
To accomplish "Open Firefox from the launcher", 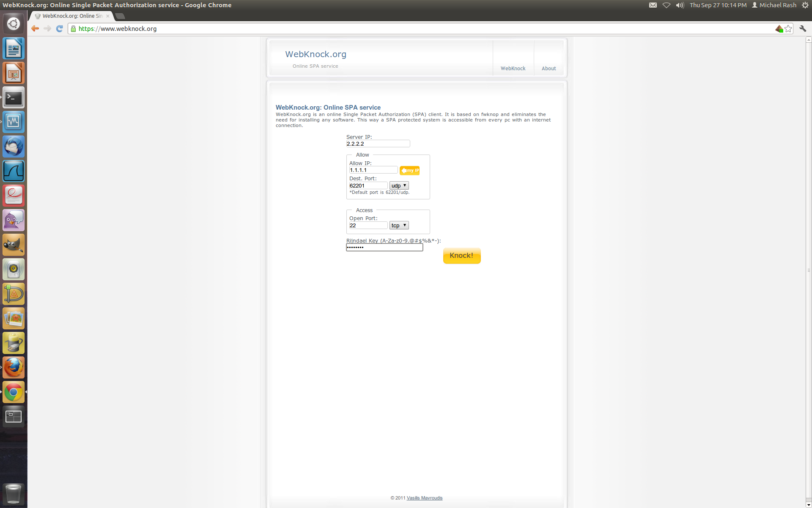I will (14, 367).
